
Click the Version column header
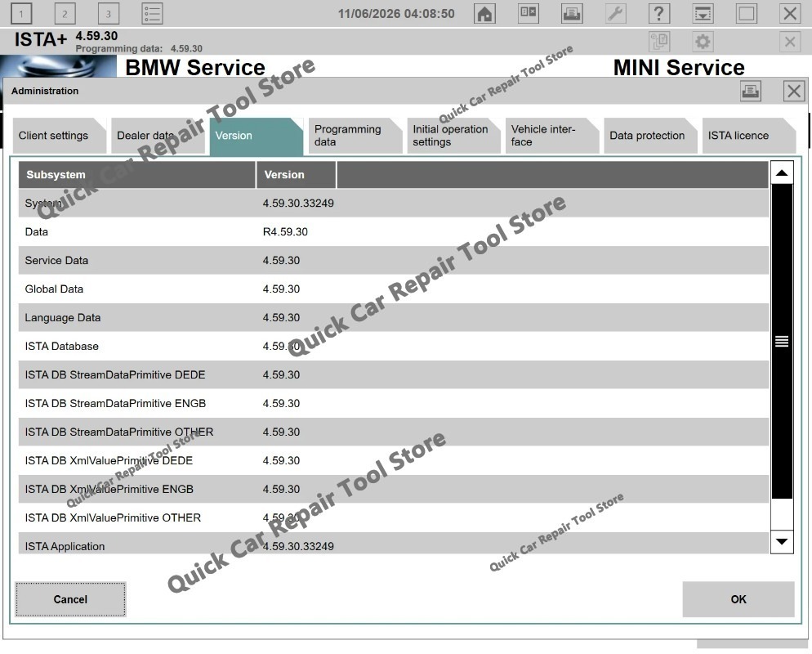click(296, 175)
